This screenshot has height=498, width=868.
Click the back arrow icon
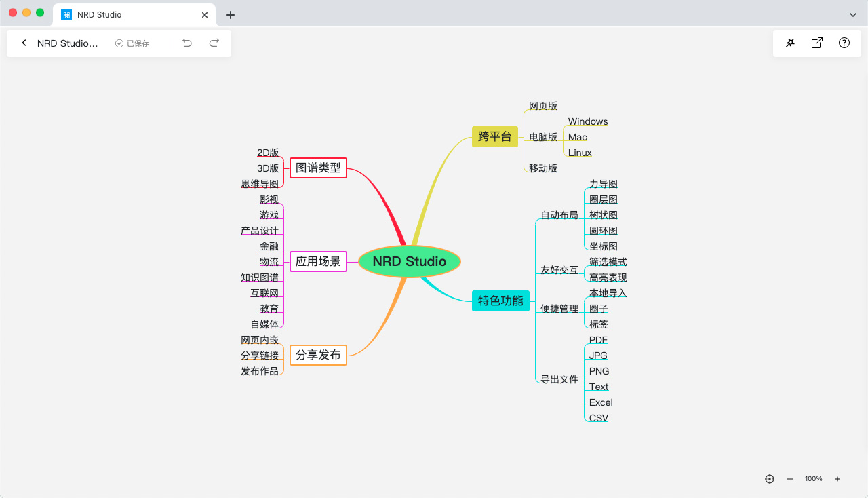point(24,43)
